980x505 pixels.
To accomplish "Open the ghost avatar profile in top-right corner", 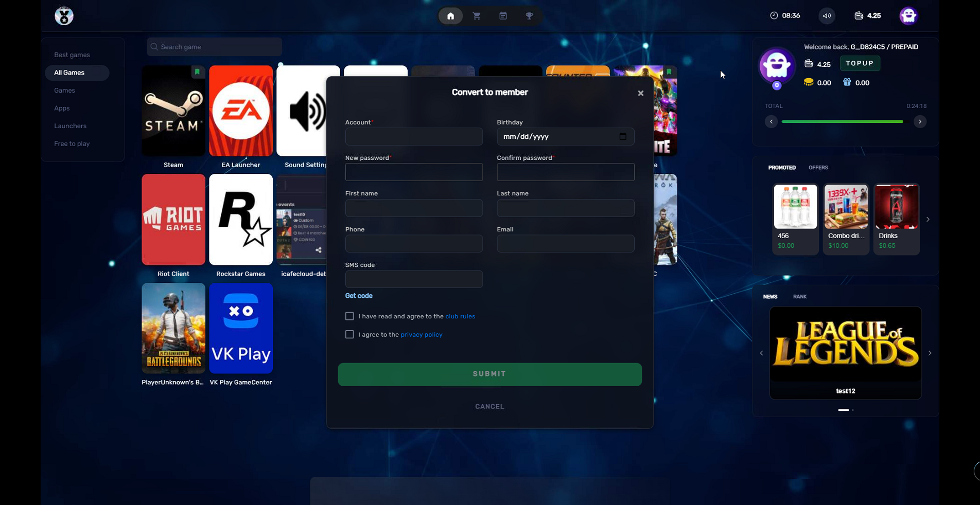I will pyautogui.click(x=908, y=16).
